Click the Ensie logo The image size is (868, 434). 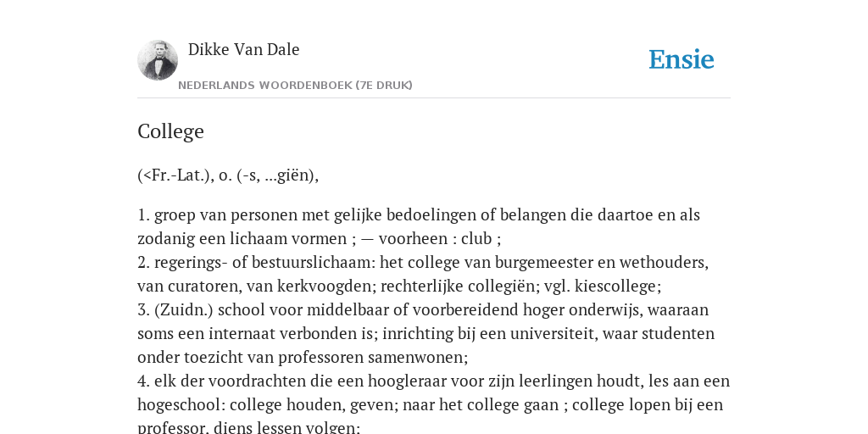tap(682, 59)
